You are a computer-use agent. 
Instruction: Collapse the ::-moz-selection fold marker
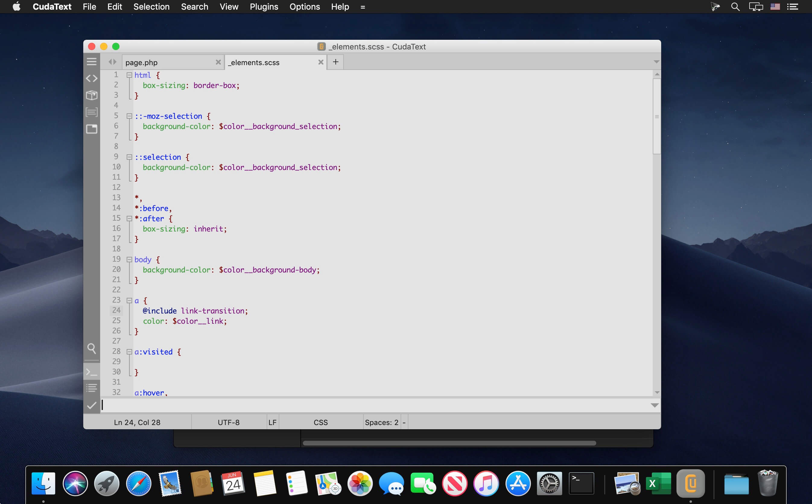(129, 116)
